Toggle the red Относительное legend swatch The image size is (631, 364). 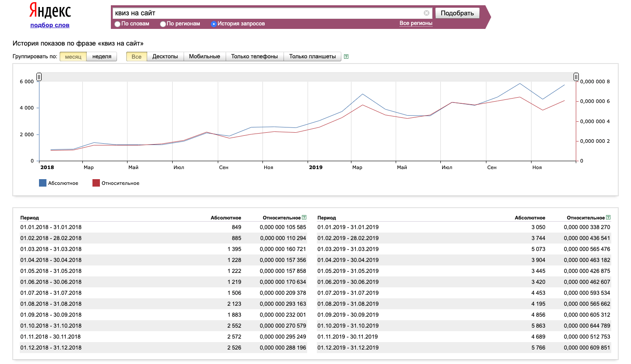click(x=96, y=183)
